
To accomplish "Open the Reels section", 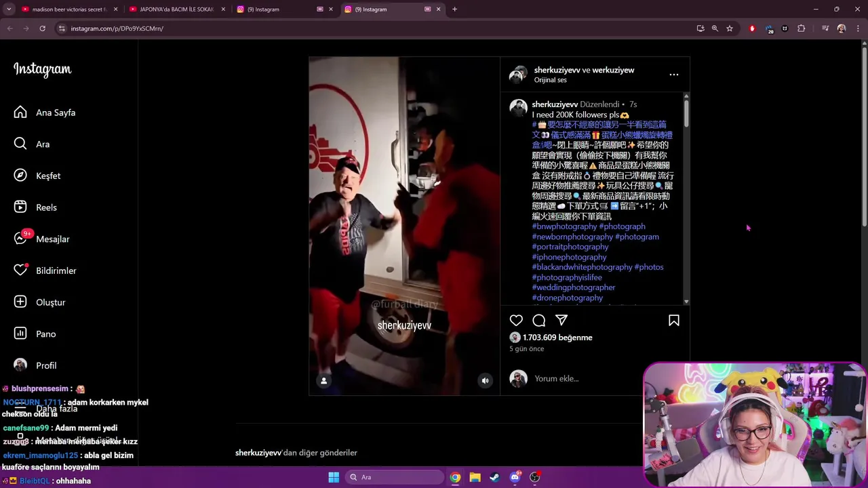I will [35, 207].
